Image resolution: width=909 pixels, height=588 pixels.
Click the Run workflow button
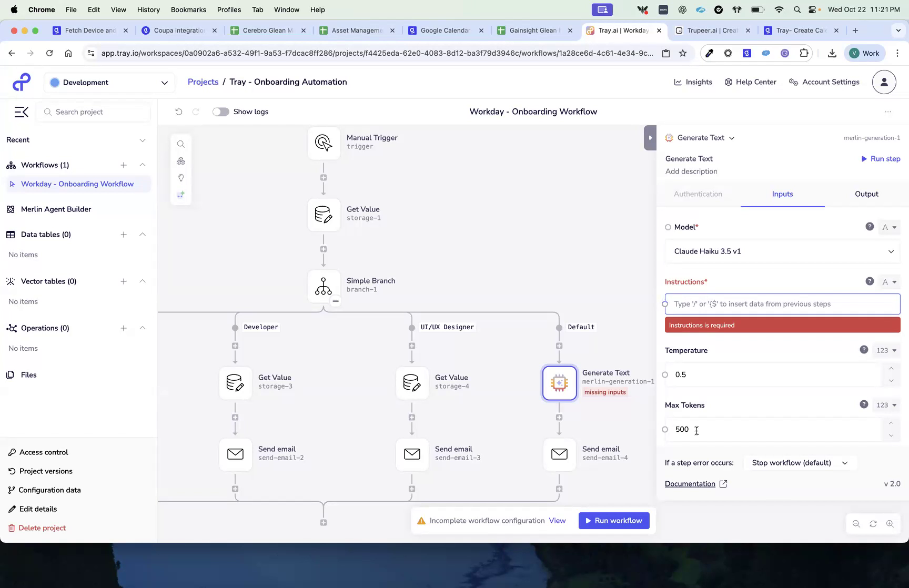click(x=613, y=520)
